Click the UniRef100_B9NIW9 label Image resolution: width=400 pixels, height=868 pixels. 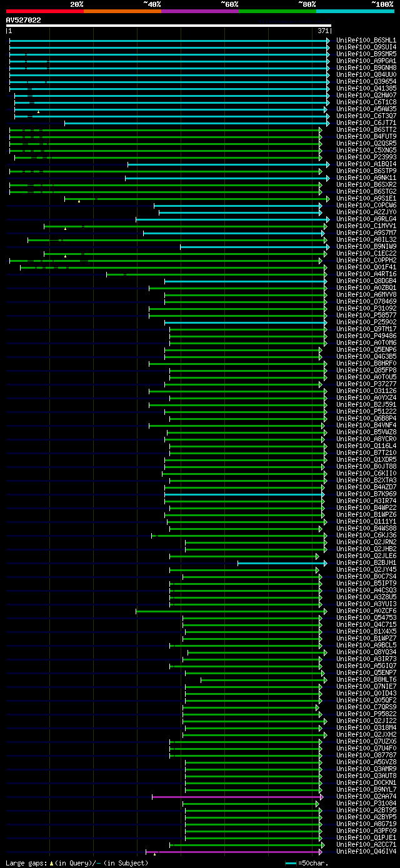tap(366, 246)
